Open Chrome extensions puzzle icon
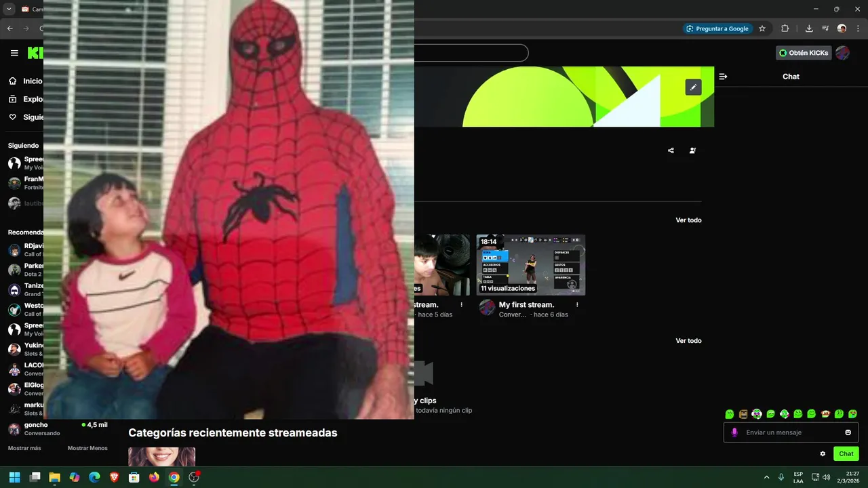The width and height of the screenshot is (868, 488). [785, 28]
